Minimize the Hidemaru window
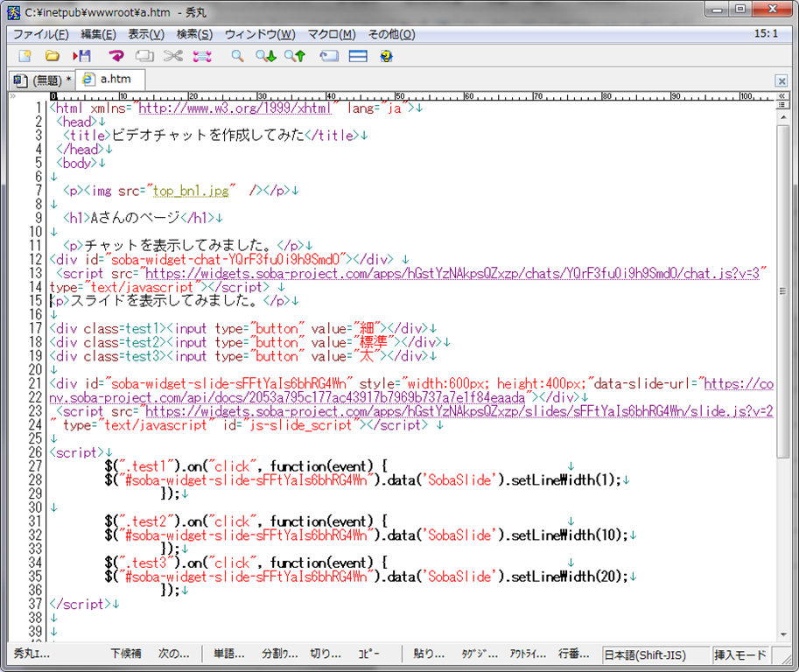Viewport: 799px width, 672px height. click(x=718, y=9)
